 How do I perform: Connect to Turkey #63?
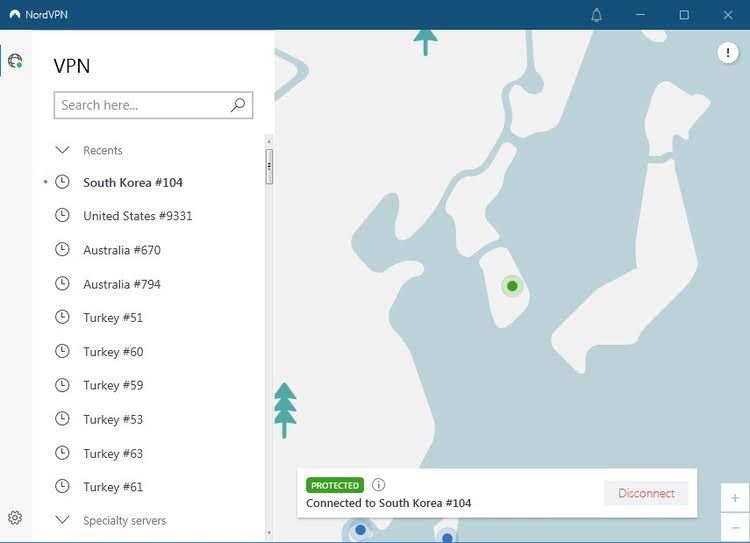click(x=113, y=453)
